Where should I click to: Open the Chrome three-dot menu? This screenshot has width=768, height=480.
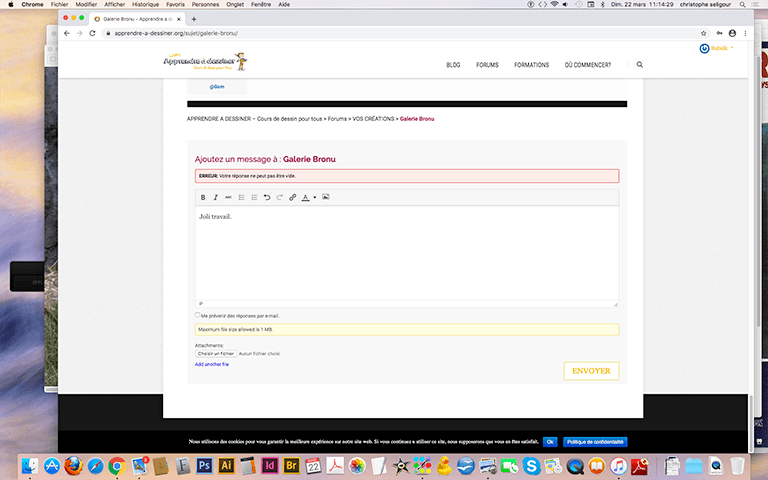pos(745,33)
